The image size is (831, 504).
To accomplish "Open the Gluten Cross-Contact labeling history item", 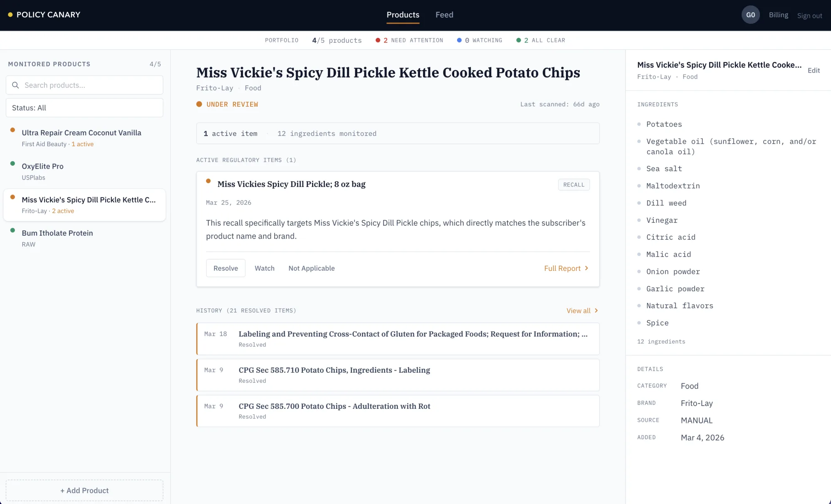I will (398, 339).
